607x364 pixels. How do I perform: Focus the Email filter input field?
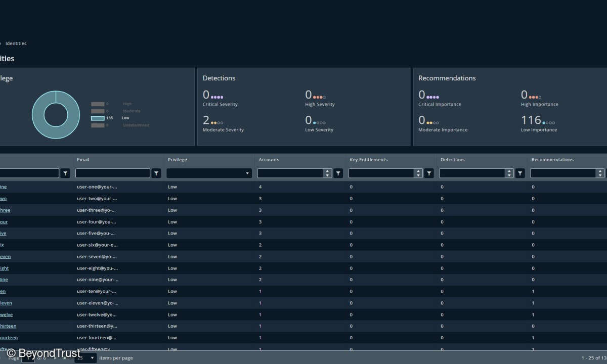[x=113, y=173]
